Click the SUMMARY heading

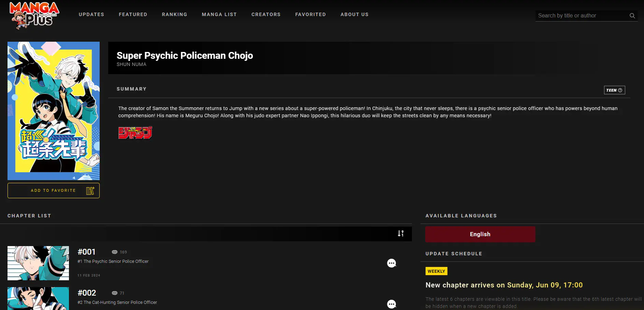pos(131,89)
